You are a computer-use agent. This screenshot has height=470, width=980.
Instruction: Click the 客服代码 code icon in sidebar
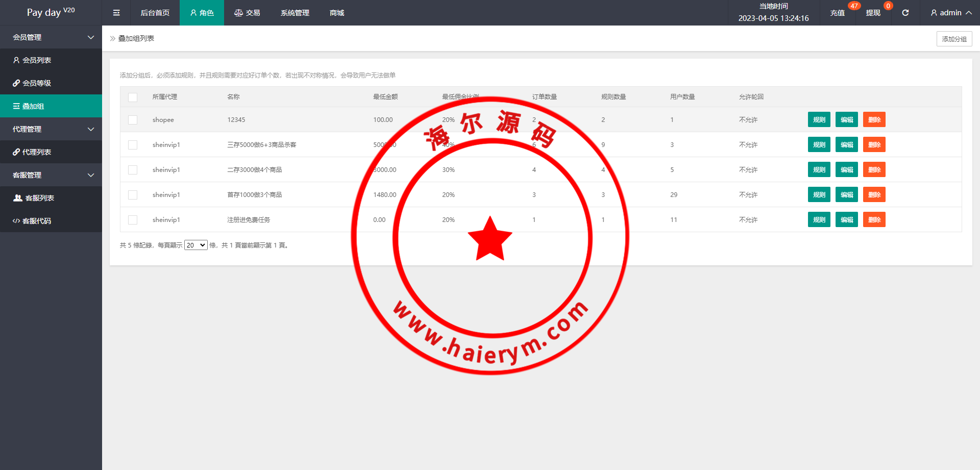pyautogui.click(x=16, y=221)
